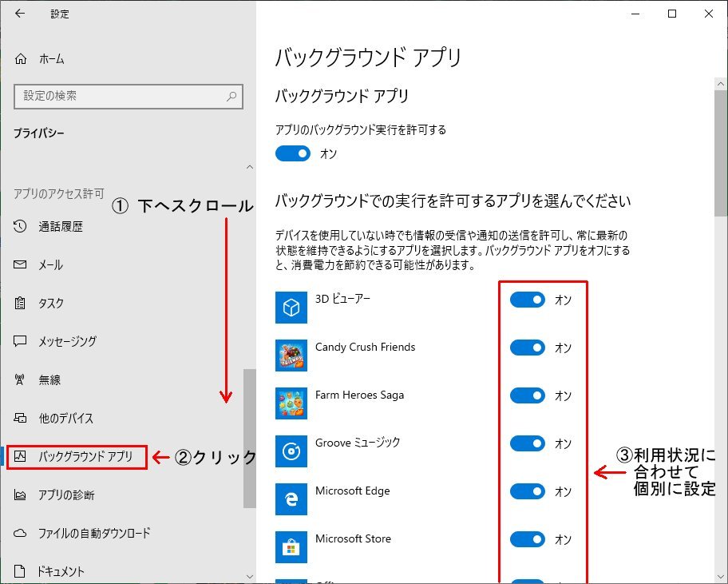Click sidebar scroll down arrow
The image size is (728, 584).
click(x=250, y=575)
